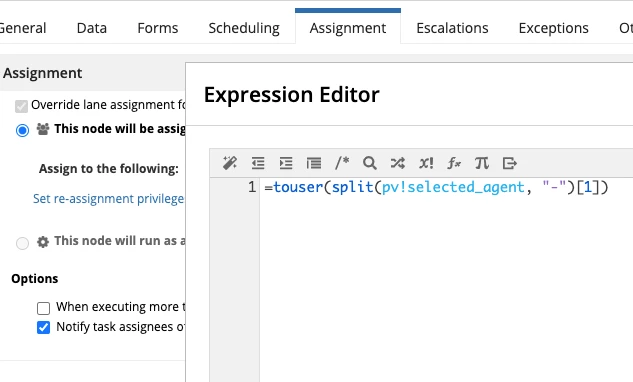Select 'This node will be assigned' radio button

22,130
